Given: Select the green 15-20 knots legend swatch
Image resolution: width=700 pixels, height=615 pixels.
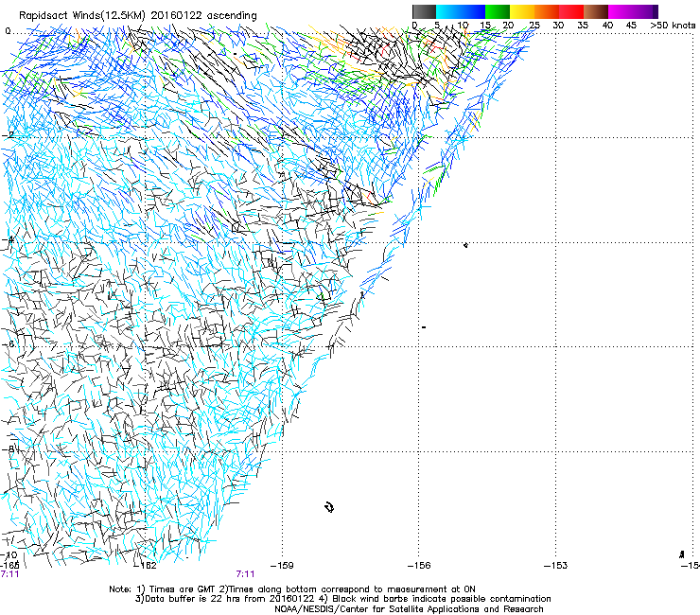Looking at the screenshot, I should (x=498, y=11).
